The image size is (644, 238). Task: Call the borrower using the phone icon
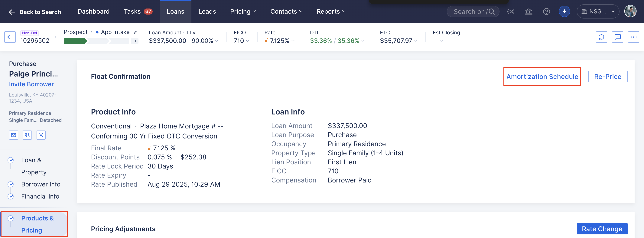click(27, 135)
